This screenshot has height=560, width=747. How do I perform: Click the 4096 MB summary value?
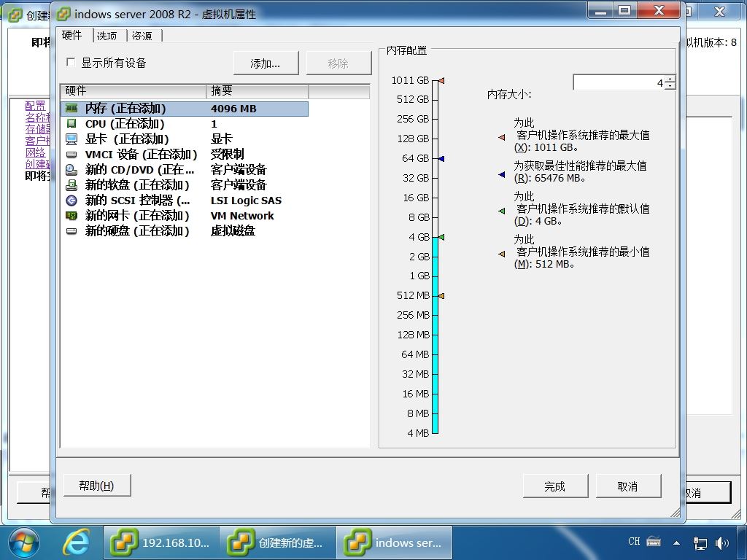233,109
